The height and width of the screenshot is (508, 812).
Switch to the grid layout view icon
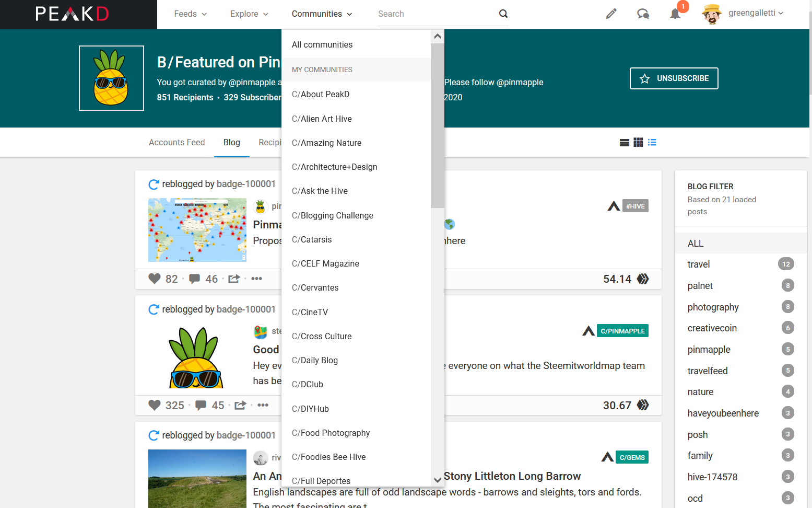click(638, 142)
